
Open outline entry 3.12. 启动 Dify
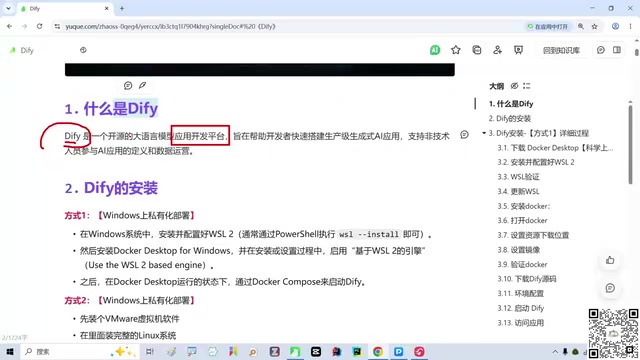[x=520, y=308]
